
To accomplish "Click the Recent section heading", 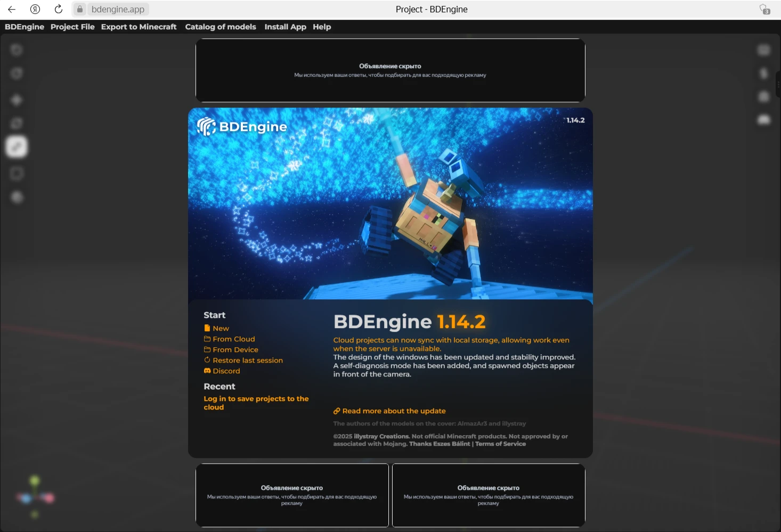I will (x=219, y=387).
